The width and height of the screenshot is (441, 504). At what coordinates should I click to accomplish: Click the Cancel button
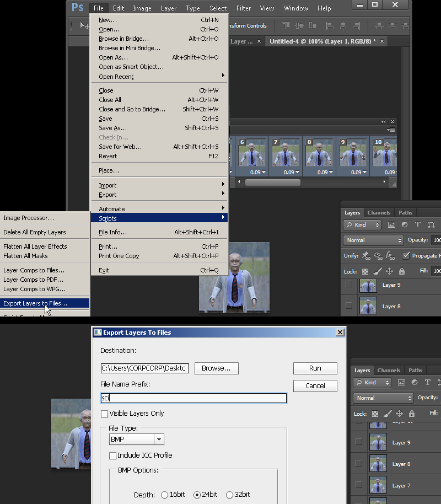(315, 386)
